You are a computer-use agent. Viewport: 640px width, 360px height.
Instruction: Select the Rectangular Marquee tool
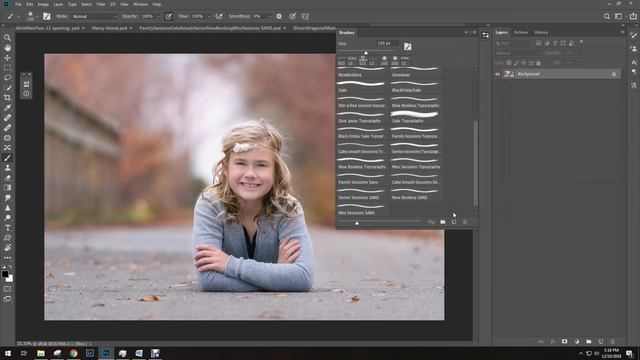pyautogui.click(x=7, y=68)
